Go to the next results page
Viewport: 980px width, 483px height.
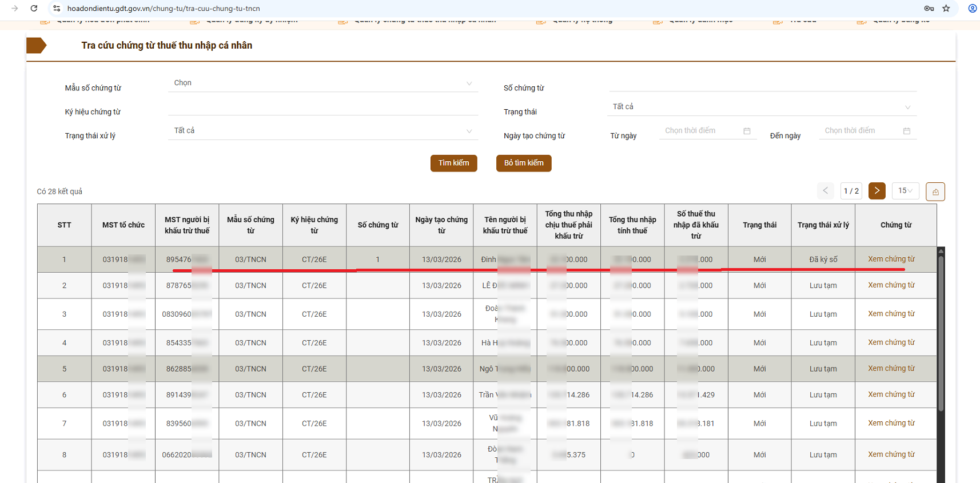click(x=877, y=191)
